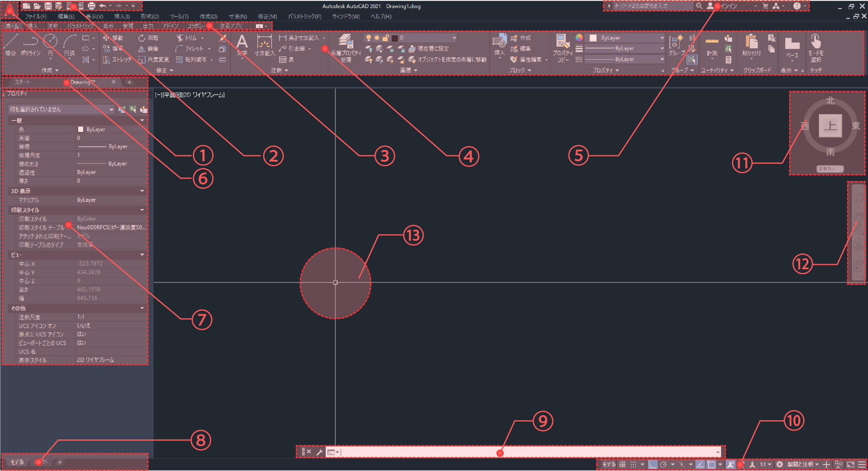Image resolution: width=868 pixels, height=471 pixels.
Task: Switch to the 注釈 ribbon tab
Action: tap(52, 26)
